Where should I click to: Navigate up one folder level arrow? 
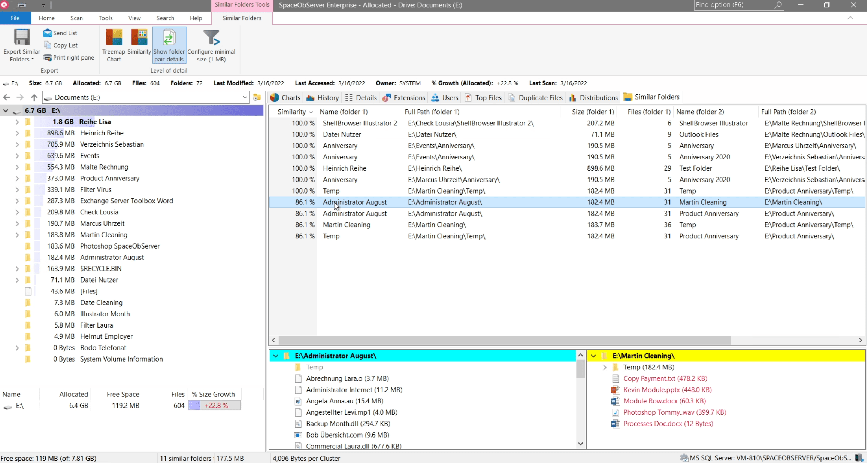(x=34, y=97)
